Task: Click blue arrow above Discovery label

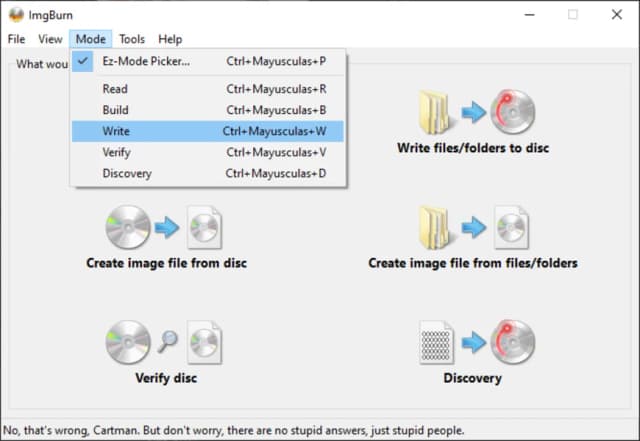Action: (474, 342)
